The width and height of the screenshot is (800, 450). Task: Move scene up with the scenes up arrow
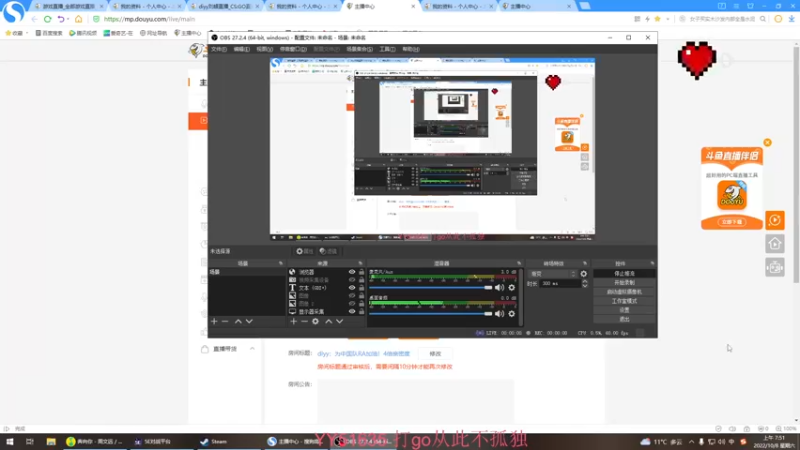coord(238,321)
